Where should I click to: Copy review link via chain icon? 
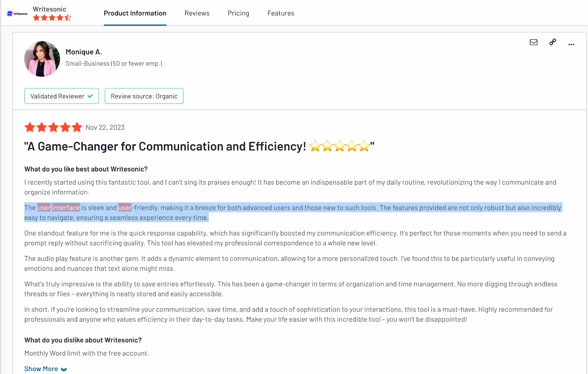tap(553, 42)
